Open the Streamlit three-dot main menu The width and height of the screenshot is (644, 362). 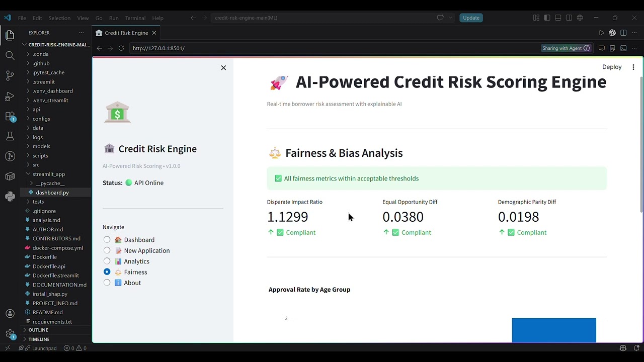633,67
